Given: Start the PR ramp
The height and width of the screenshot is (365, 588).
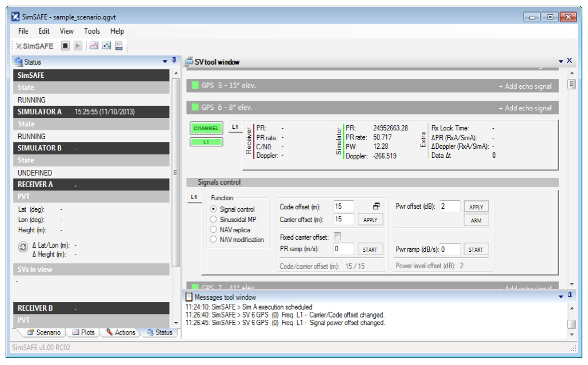Looking at the screenshot, I should click(370, 249).
